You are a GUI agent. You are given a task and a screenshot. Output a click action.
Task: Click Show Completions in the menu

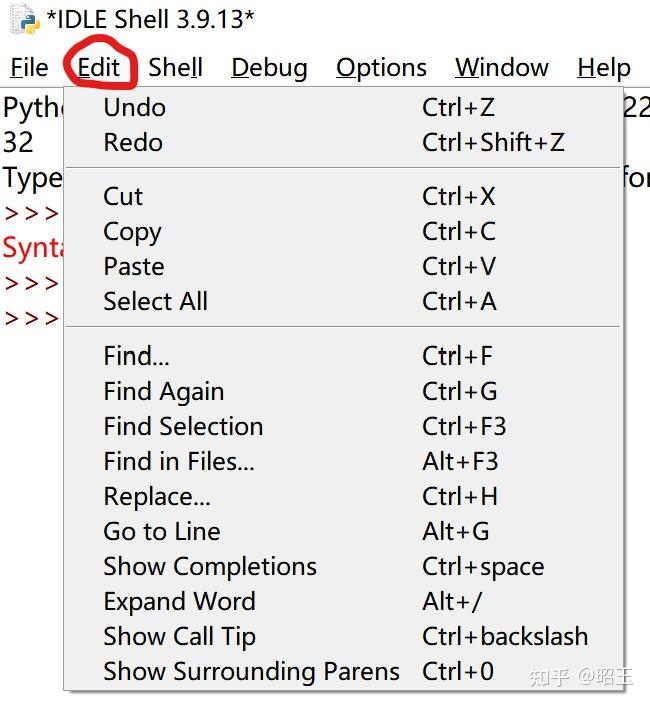click(x=210, y=566)
